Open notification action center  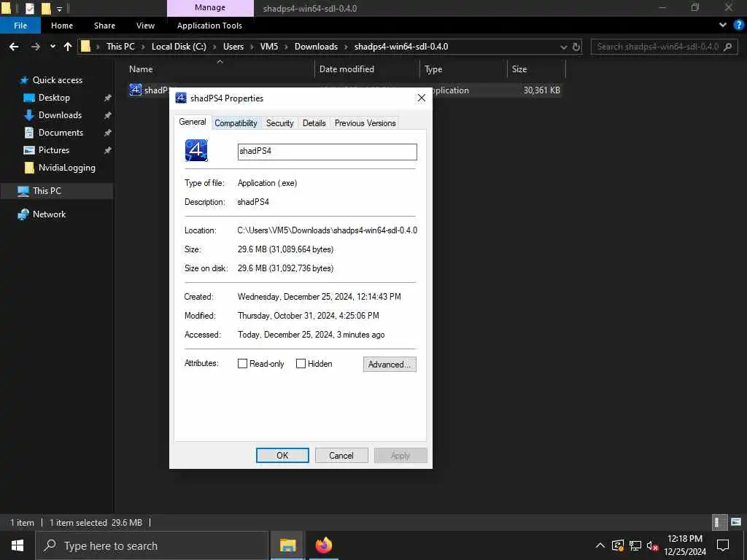pyautogui.click(x=723, y=545)
